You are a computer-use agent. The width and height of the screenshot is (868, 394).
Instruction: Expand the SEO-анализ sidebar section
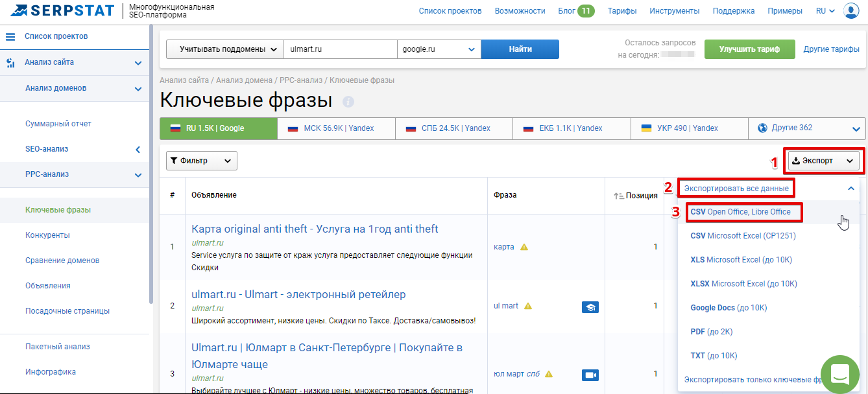click(x=138, y=150)
